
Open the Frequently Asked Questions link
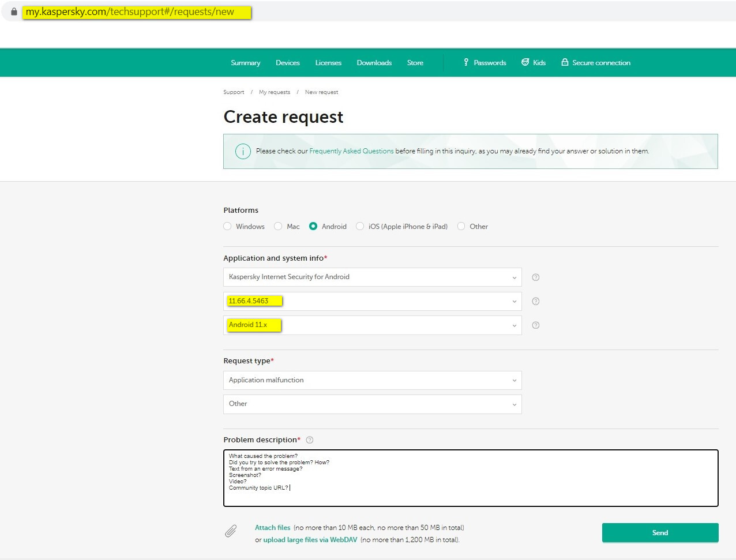click(x=352, y=151)
